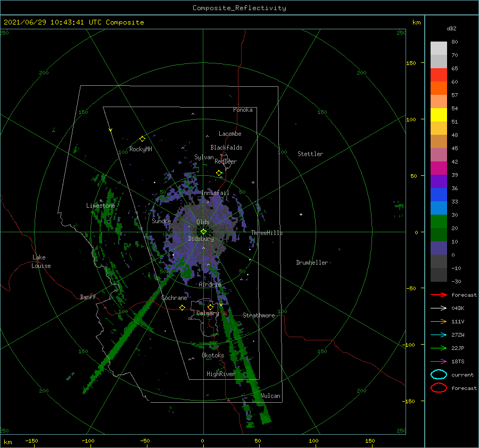Click the Limestone label

click(101, 206)
